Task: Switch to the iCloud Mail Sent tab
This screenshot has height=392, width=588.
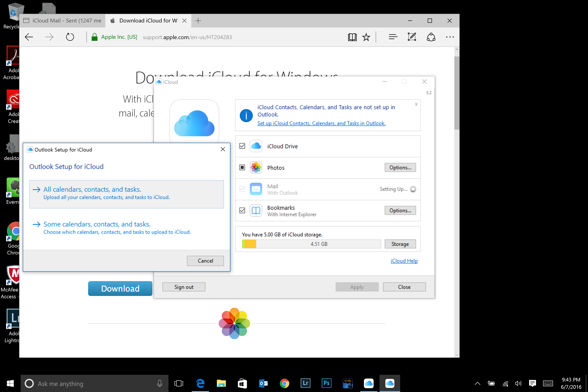Action: (63, 21)
